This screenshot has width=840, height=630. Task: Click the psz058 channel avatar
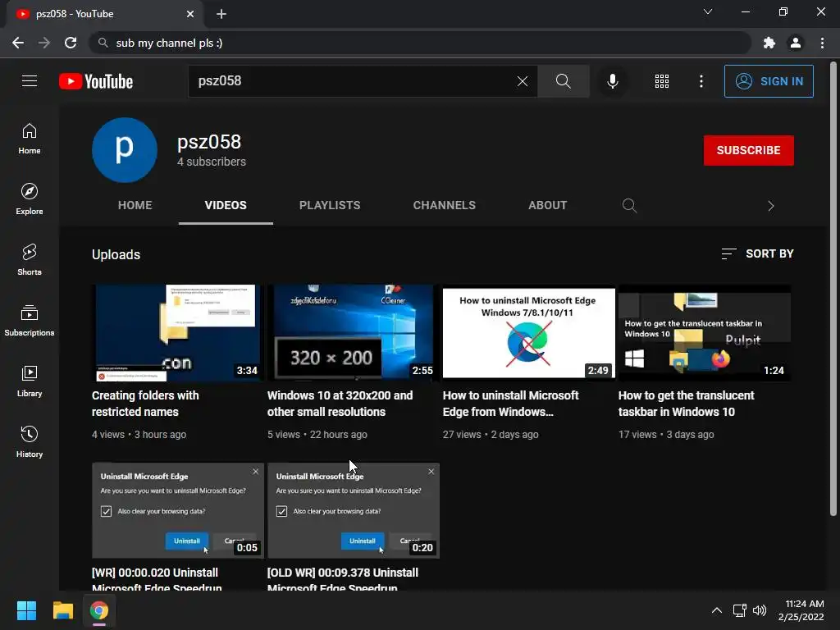(125, 150)
